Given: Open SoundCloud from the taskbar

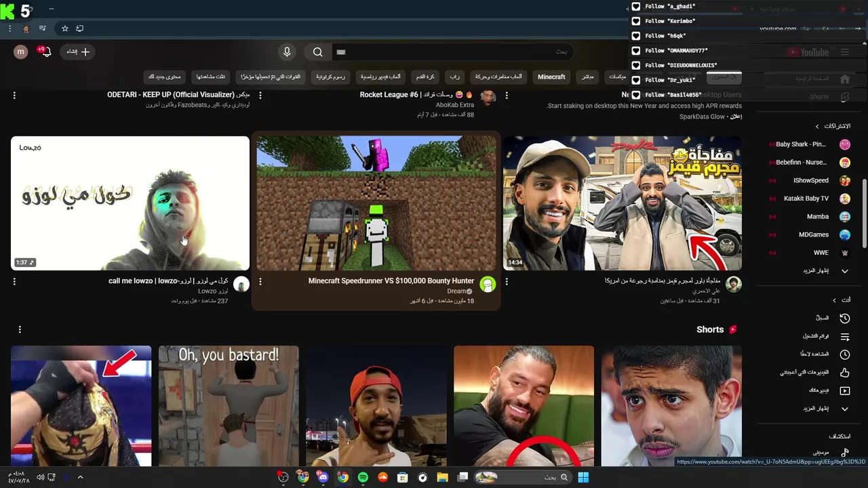Looking at the screenshot, I should [382, 478].
